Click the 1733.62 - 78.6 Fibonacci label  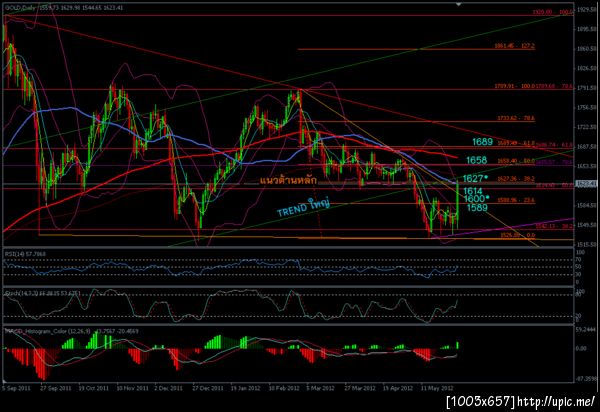pyautogui.click(x=516, y=119)
